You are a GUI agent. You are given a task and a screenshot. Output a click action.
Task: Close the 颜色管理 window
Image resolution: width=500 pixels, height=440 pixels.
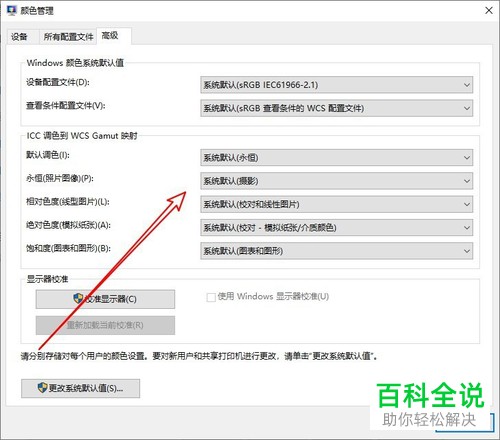tap(489, 10)
